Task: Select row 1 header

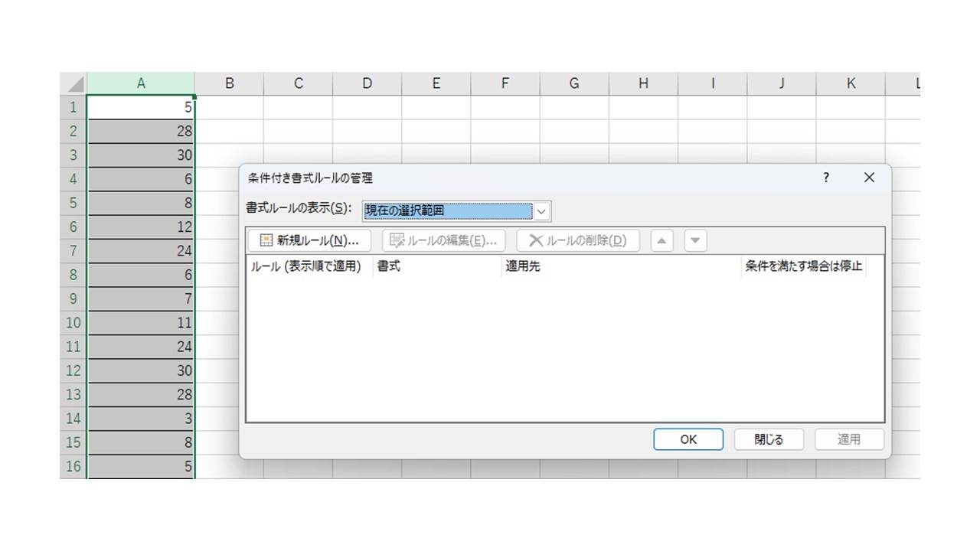Action: pos(73,107)
